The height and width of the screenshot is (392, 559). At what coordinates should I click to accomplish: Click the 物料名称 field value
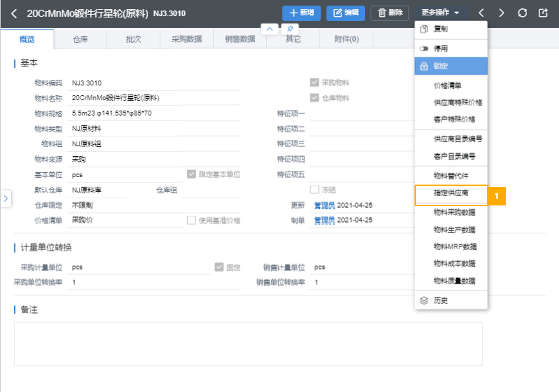pos(153,98)
